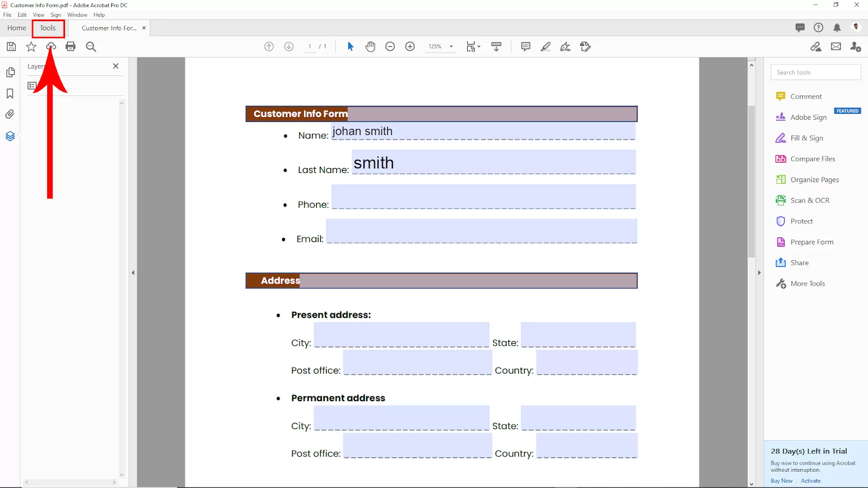
Task: Open More Tools
Action: [800, 284]
